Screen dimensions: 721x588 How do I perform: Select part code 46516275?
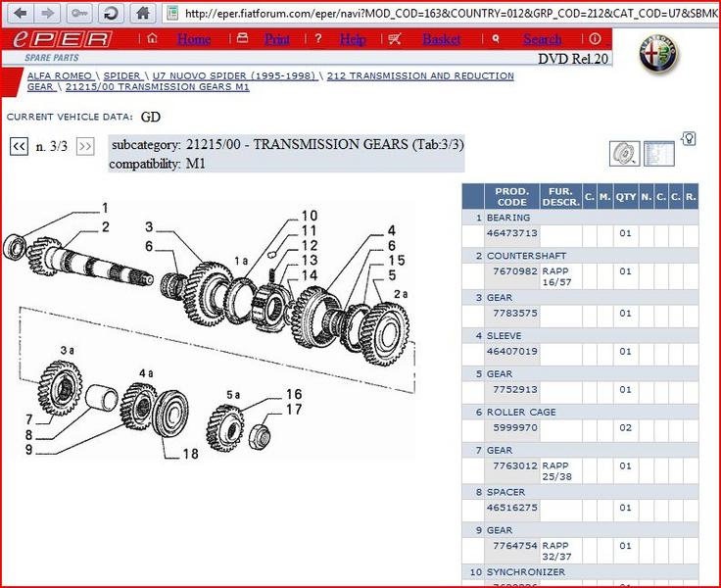coord(511,508)
